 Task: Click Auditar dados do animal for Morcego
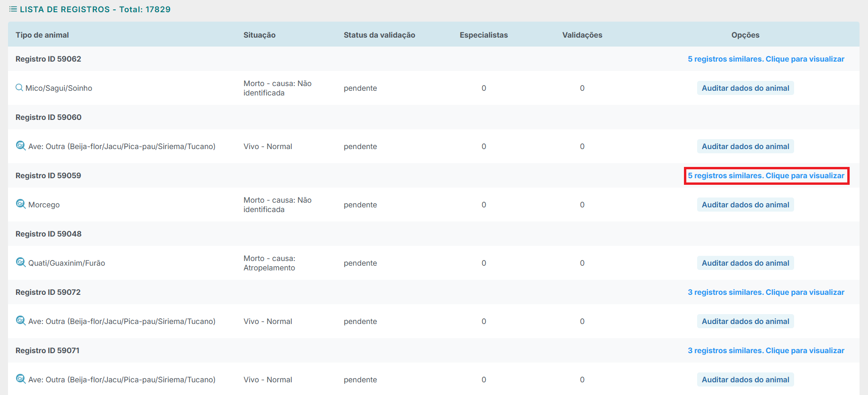click(x=745, y=205)
